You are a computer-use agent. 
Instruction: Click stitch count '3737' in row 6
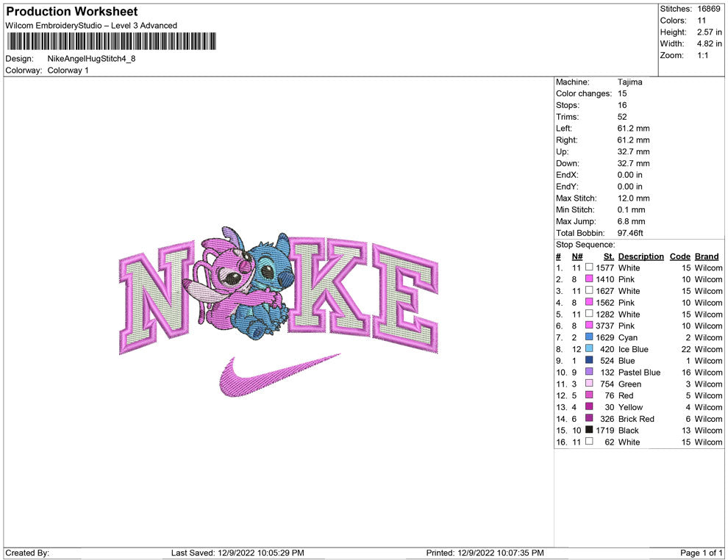[x=605, y=326]
